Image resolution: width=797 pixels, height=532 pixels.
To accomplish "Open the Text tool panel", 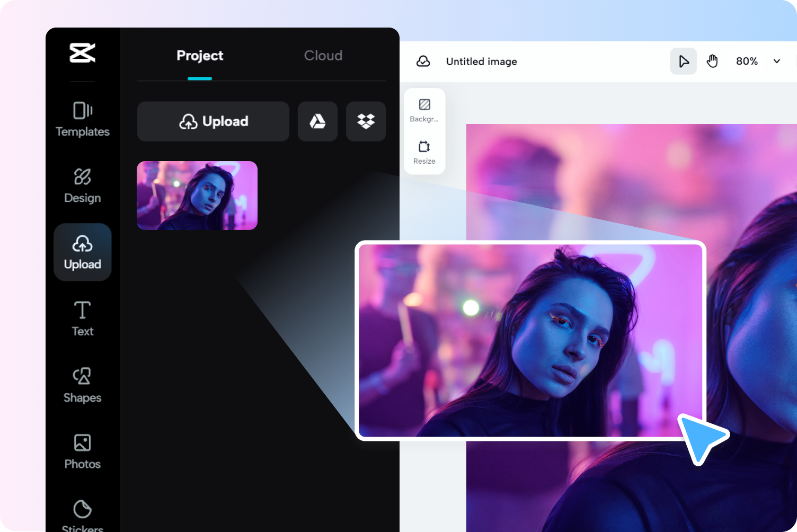I will 83,318.
